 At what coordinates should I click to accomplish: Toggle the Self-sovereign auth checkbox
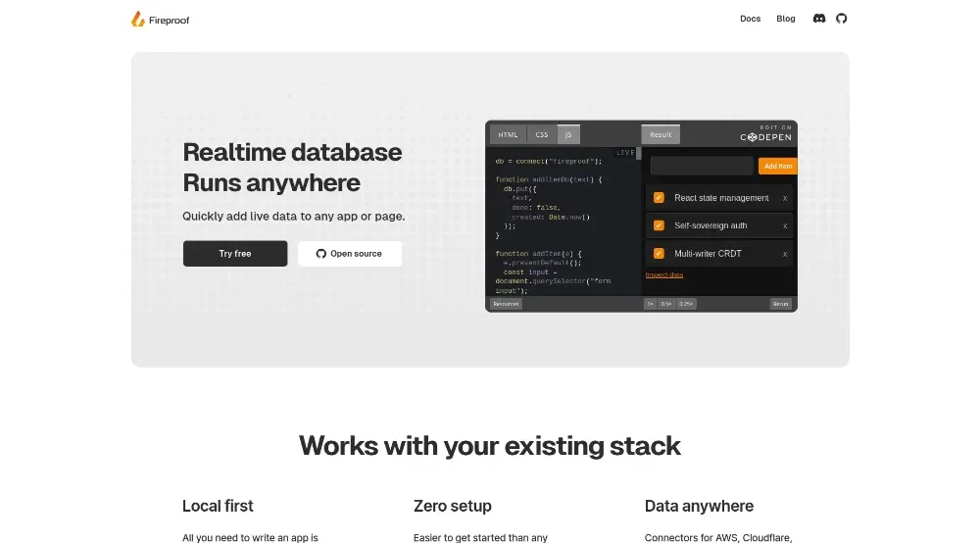tap(659, 225)
